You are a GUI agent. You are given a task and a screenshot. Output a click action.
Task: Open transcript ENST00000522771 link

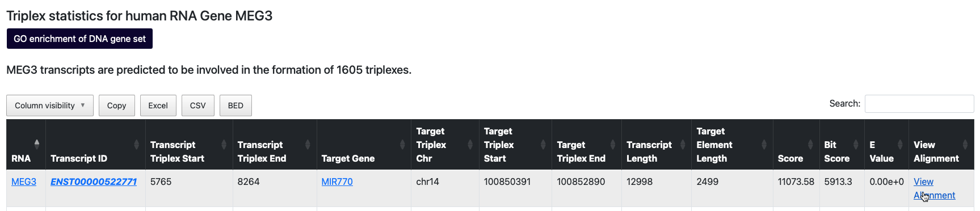94,182
